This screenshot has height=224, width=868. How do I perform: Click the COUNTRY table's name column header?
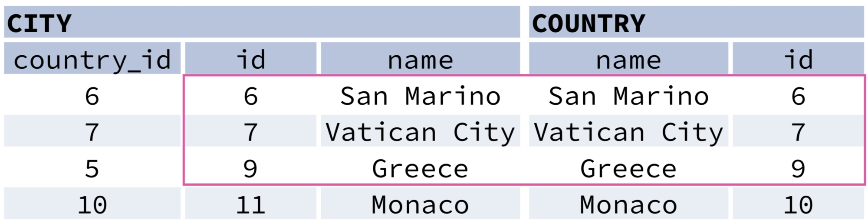[628, 60]
